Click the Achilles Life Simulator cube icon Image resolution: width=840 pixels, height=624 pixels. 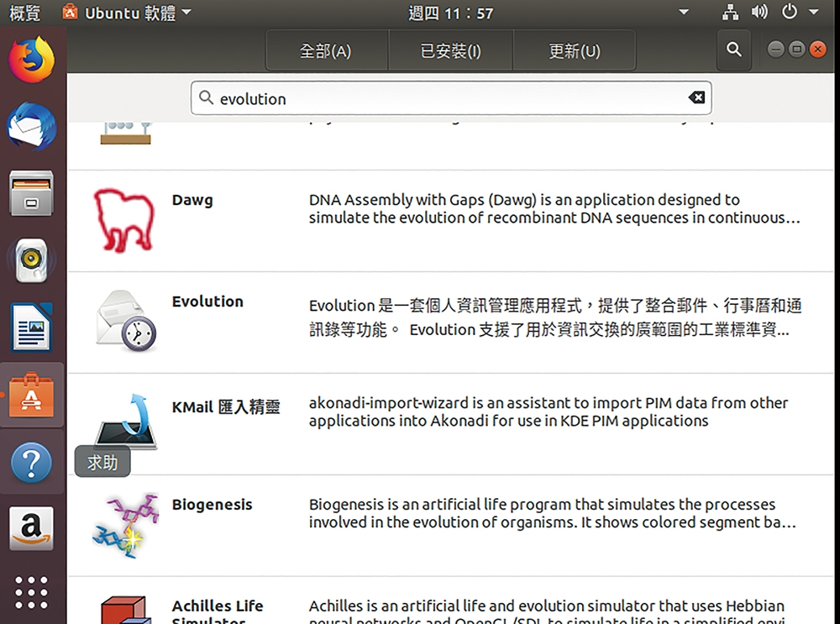[x=126, y=610]
